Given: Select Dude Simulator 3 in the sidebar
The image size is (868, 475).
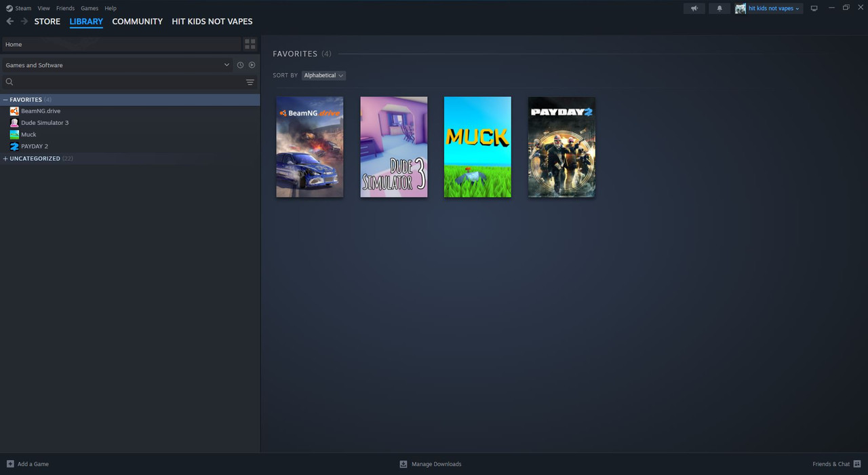Looking at the screenshot, I should tap(45, 123).
